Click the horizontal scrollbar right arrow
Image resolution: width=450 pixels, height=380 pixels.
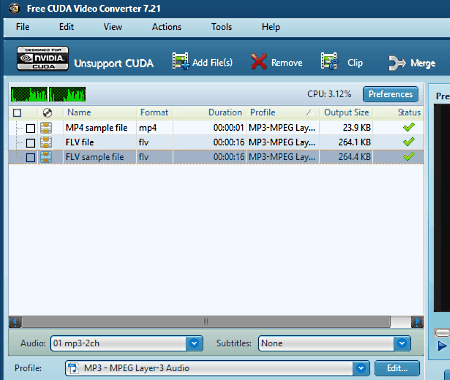click(417, 322)
